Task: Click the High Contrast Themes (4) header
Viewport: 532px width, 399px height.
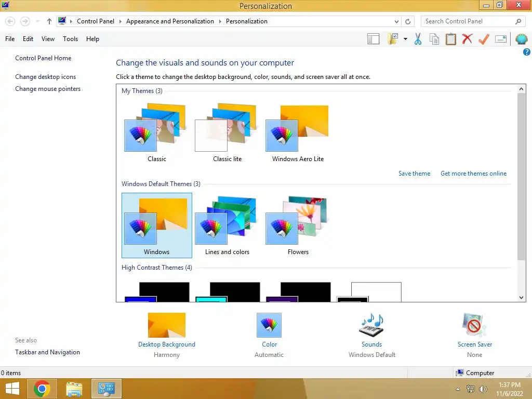Action: pyautogui.click(x=157, y=268)
